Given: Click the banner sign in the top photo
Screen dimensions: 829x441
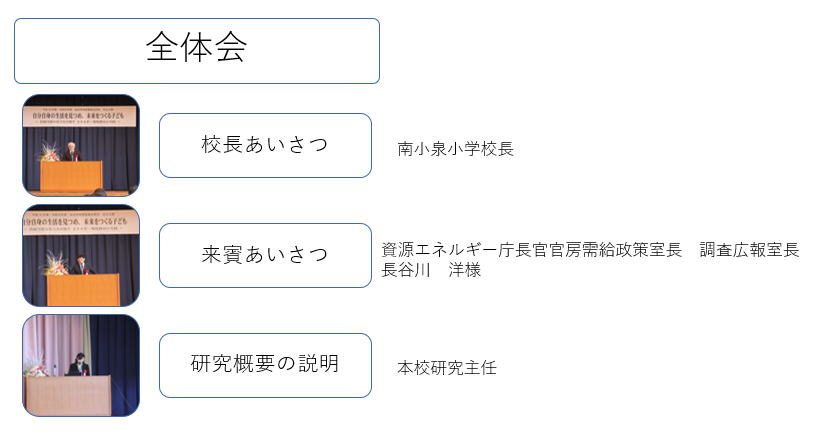Looking at the screenshot, I should (79, 116).
